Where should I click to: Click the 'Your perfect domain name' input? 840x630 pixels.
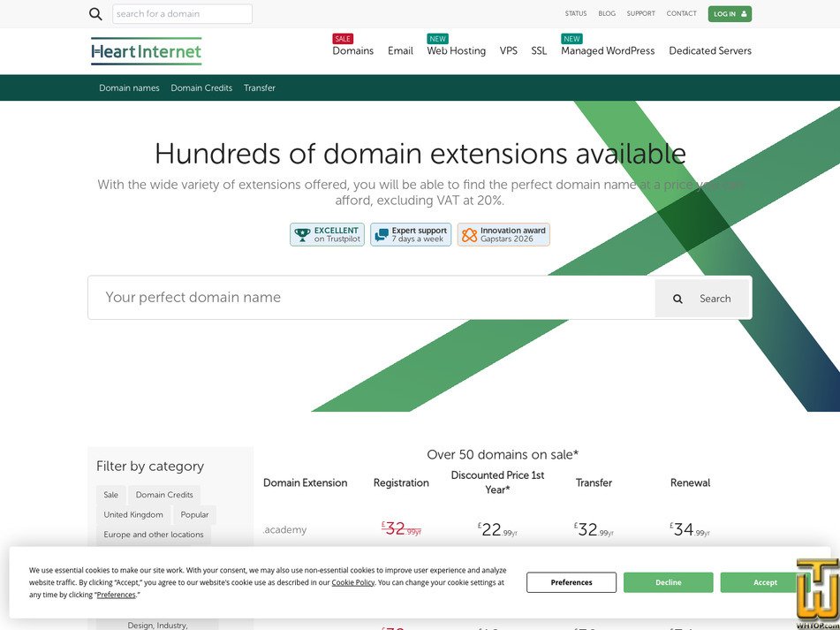pyautogui.click(x=371, y=298)
